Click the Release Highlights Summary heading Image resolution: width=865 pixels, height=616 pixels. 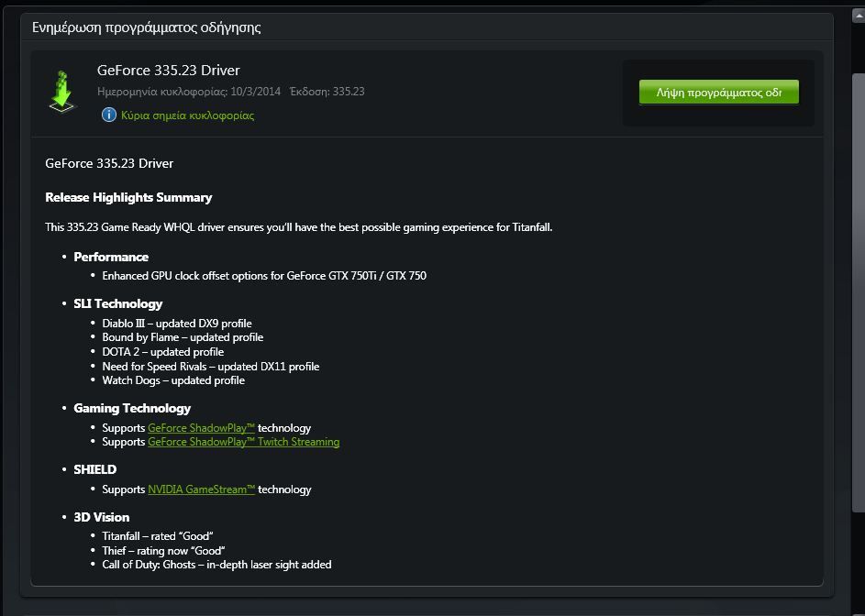(x=128, y=197)
